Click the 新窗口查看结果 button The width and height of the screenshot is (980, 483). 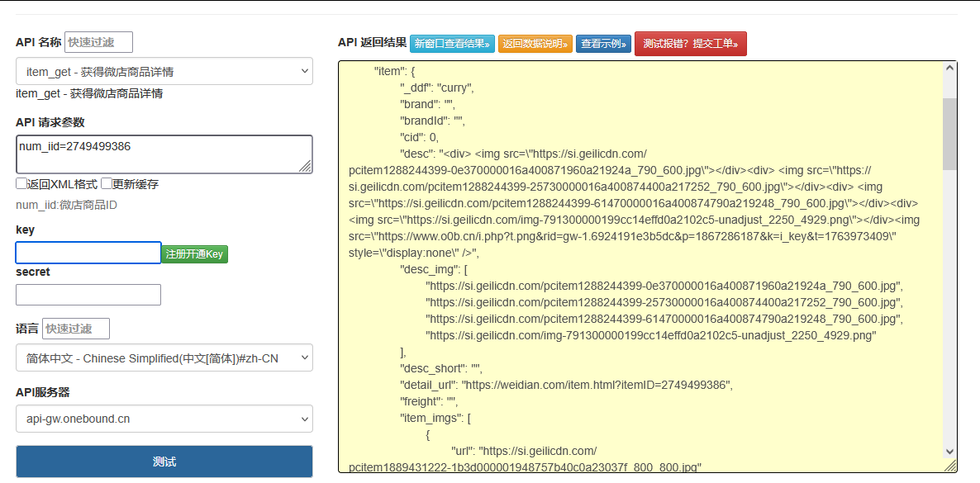451,44
